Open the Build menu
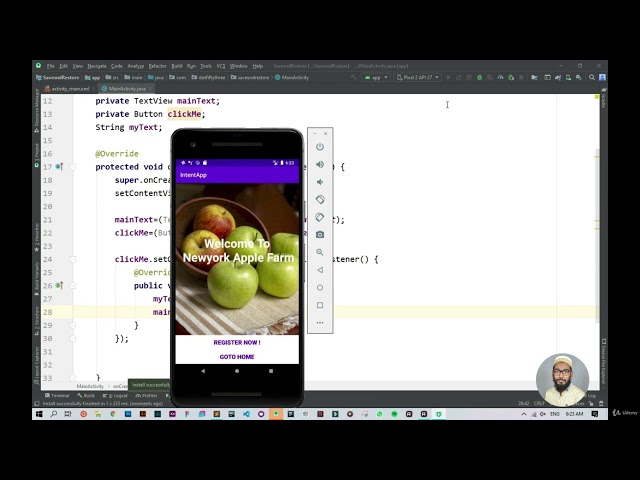640x480 pixels. point(177,66)
